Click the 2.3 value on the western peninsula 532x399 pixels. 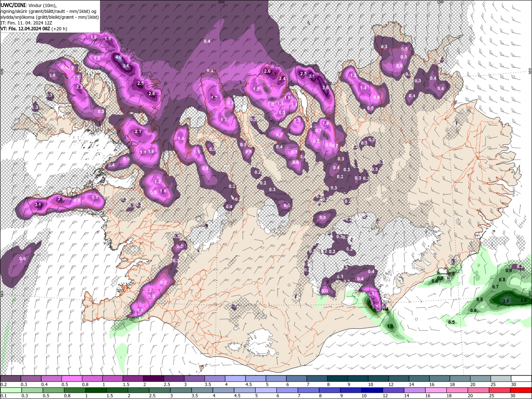61,199
